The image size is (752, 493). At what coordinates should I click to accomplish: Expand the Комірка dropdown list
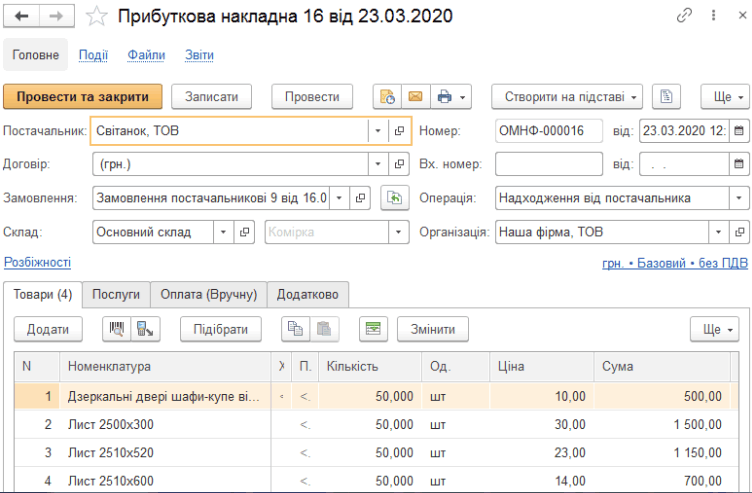click(x=399, y=232)
